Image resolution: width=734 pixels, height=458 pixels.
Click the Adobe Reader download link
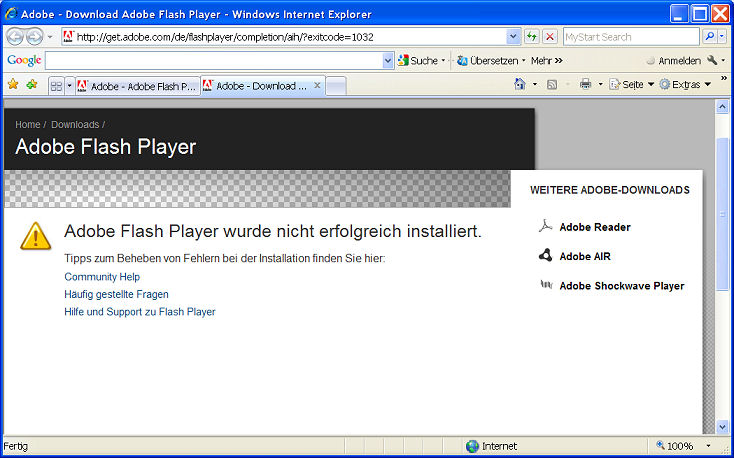tap(595, 227)
